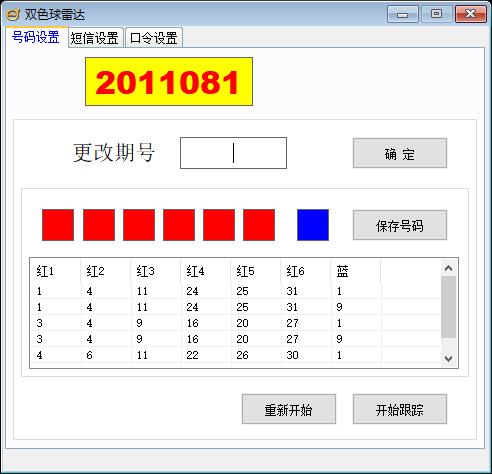Click the app icon in the title bar
Image resolution: width=492 pixels, height=474 pixels.
(13, 15)
